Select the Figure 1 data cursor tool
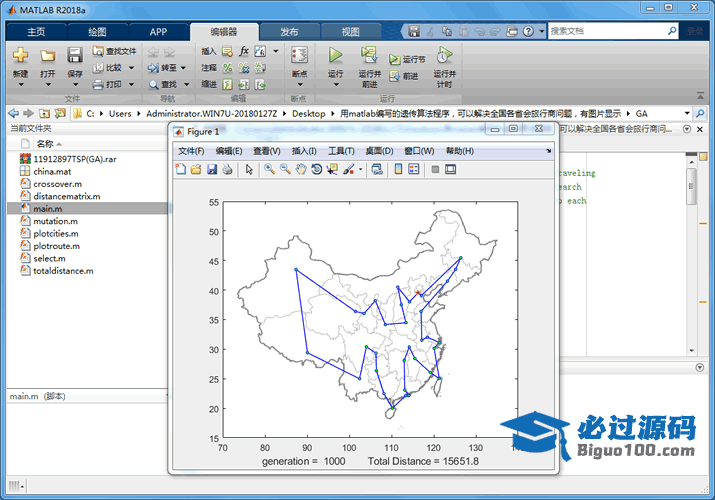 [332, 170]
